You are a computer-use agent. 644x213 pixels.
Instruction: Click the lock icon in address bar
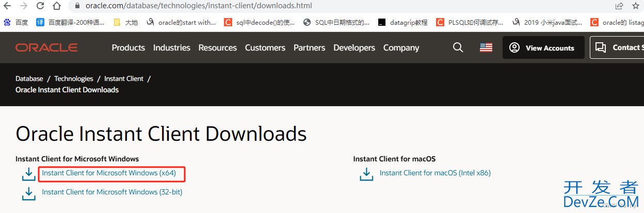pyautogui.click(x=77, y=6)
